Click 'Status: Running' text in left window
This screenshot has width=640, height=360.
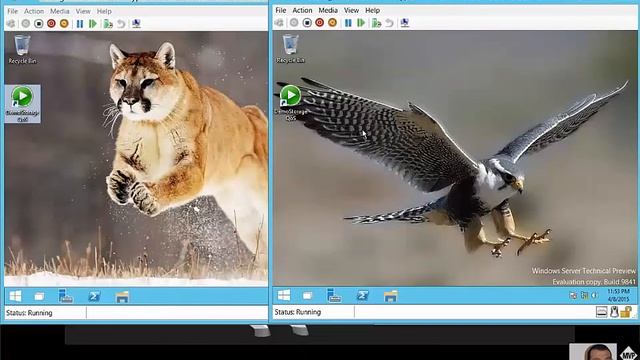(x=29, y=313)
